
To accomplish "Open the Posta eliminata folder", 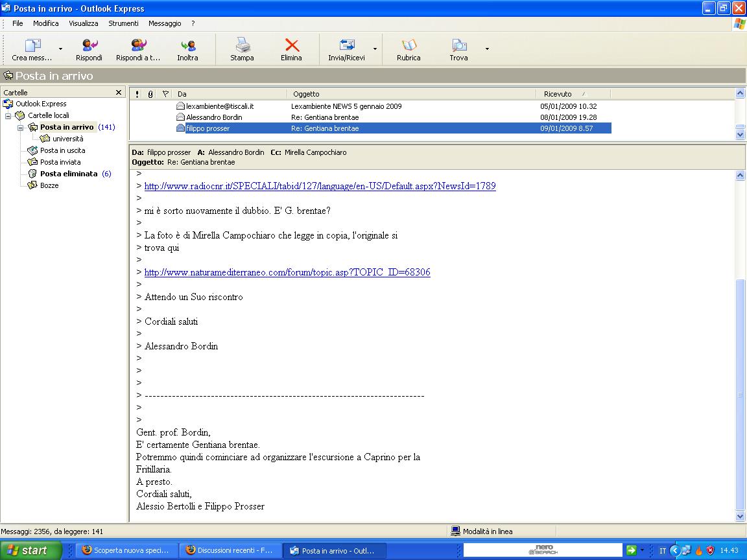I will tap(69, 174).
